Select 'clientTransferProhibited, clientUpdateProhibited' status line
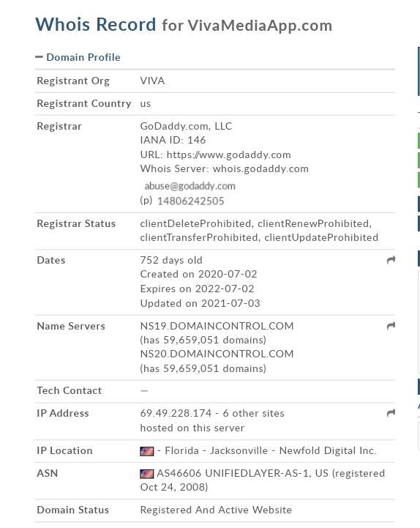The height and width of the screenshot is (528, 420). [x=259, y=238]
